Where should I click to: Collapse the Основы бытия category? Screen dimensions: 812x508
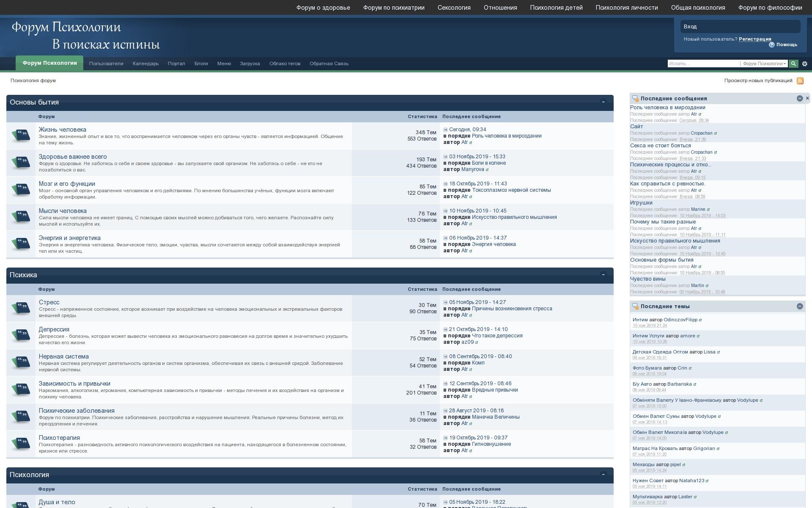(x=604, y=102)
